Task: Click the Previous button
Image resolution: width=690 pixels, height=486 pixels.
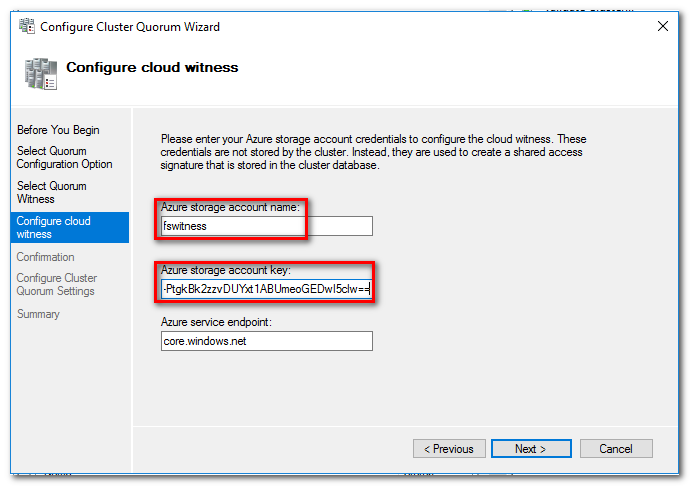Action: point(449,449)
